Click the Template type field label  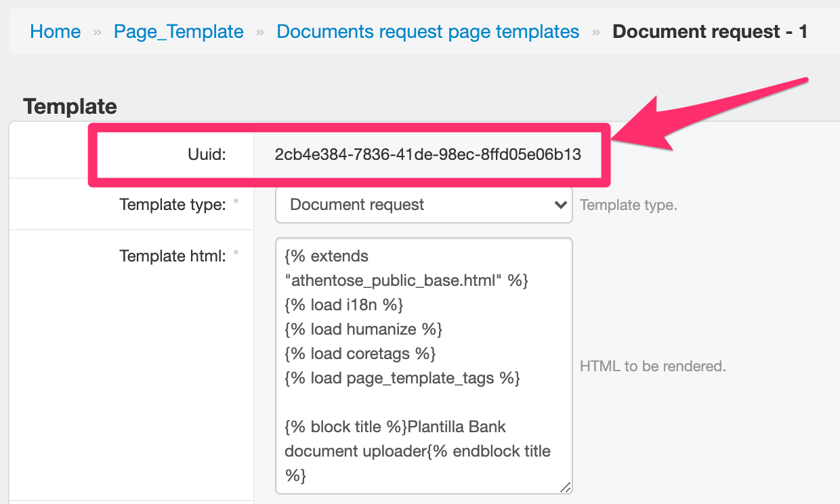click(172, 205)
